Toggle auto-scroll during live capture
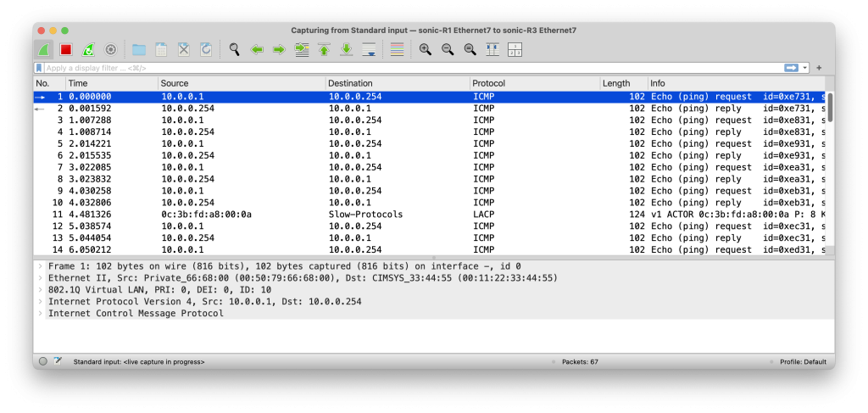Image resolution: width=868 pixels, height=413 pixels. pos(368,50)
